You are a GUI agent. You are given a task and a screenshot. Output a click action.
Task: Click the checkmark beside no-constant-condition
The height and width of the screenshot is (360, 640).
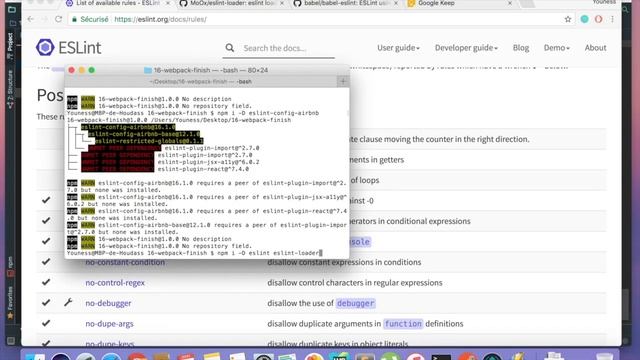(x=46, y=262)
